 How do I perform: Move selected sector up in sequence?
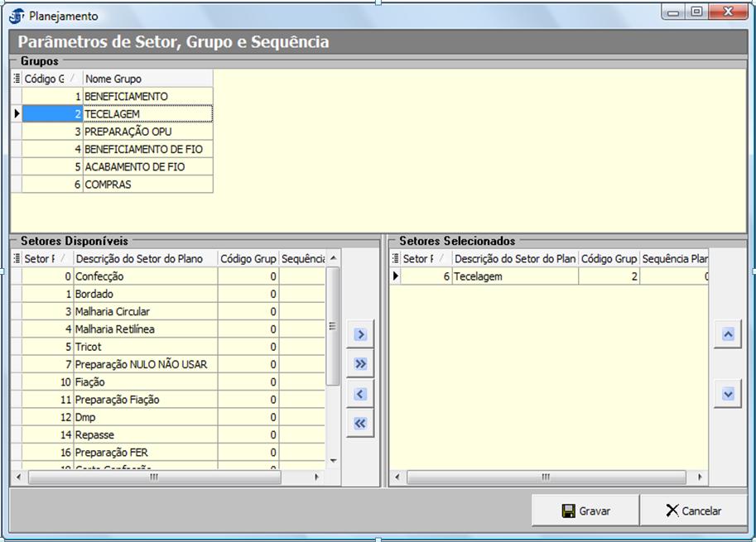(x=727, y=334)
